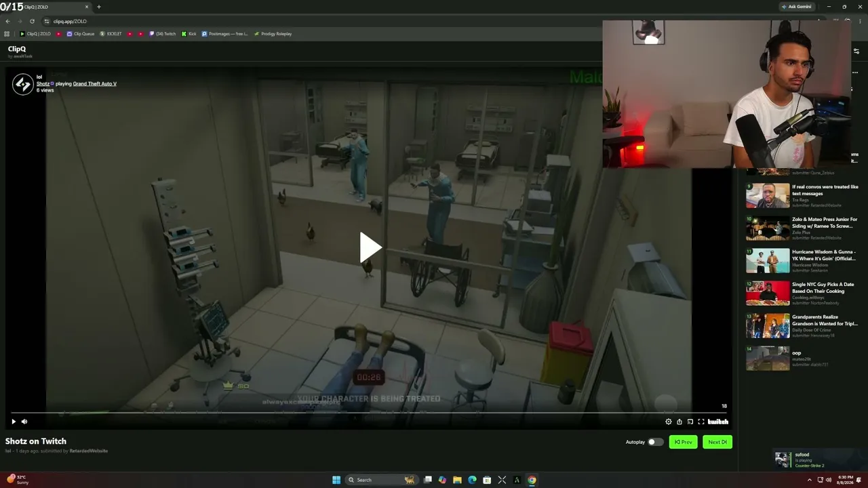Viewport: 868px width, 488px height.
Task: Open the Postimages bookmark
Action: click(x=225, y=34)
